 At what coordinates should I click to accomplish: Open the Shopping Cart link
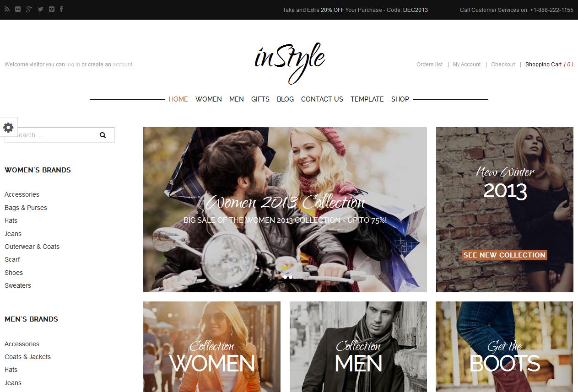pos(543,64)
